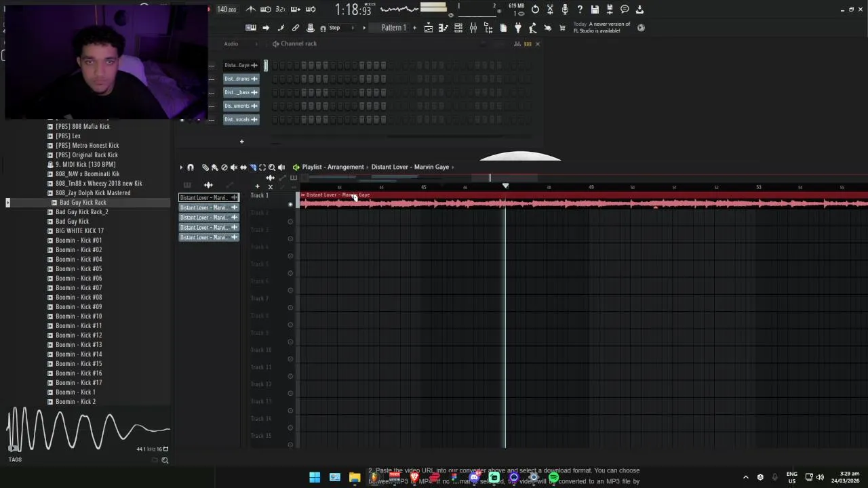Open the mixer faders icon
The image size is (868, 488).
pos(473,28)
